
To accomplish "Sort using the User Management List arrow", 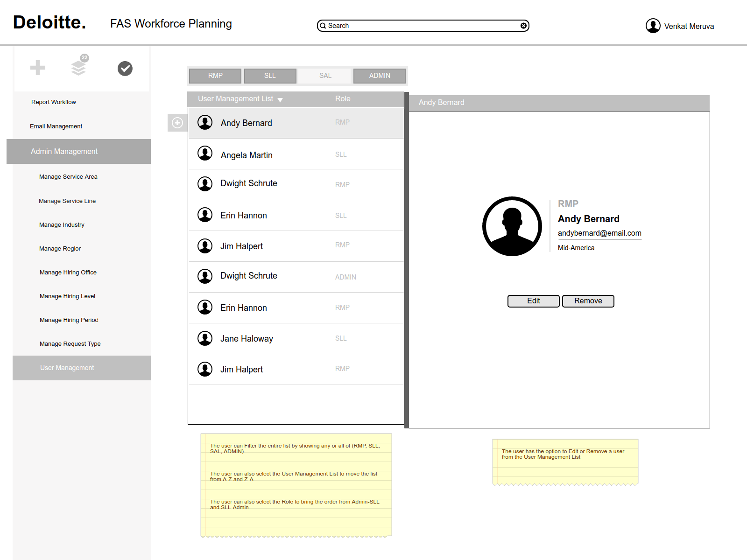I will click(280, 100).
